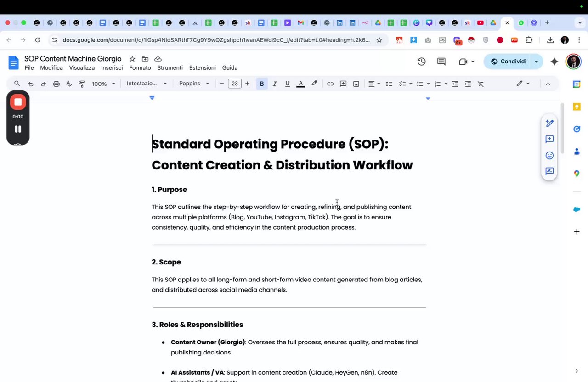This screenshot has height=382, width=588.
Task: Redo the last undone edit
Action: click(x=44, y=84)
